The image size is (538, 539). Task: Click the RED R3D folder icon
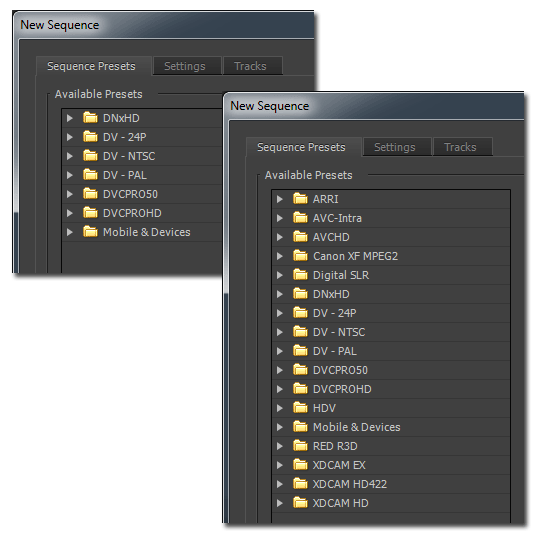pos(300,445)
